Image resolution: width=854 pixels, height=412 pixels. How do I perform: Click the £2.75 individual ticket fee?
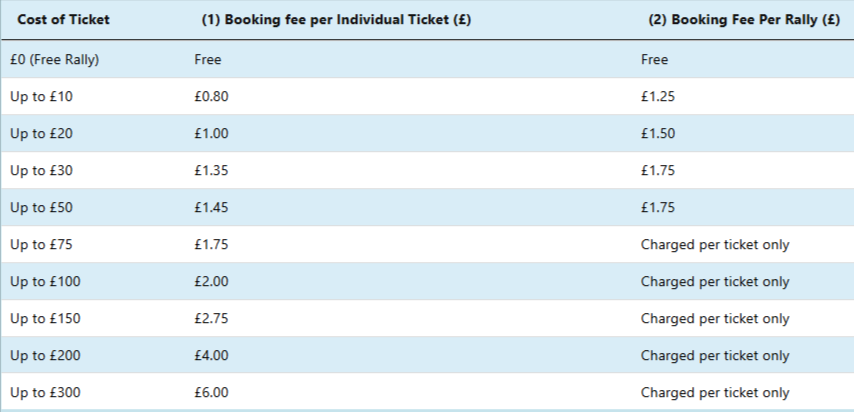pos(211,318)
